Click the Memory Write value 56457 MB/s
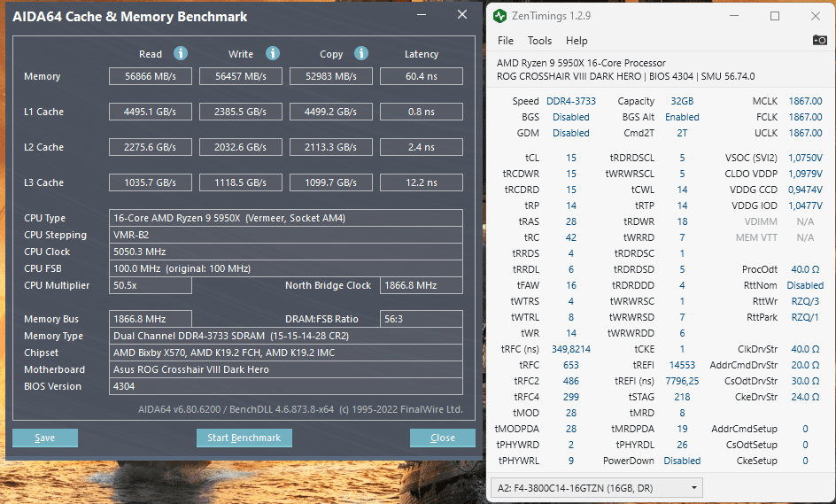836x504 pixels. (x=241, y=76)
